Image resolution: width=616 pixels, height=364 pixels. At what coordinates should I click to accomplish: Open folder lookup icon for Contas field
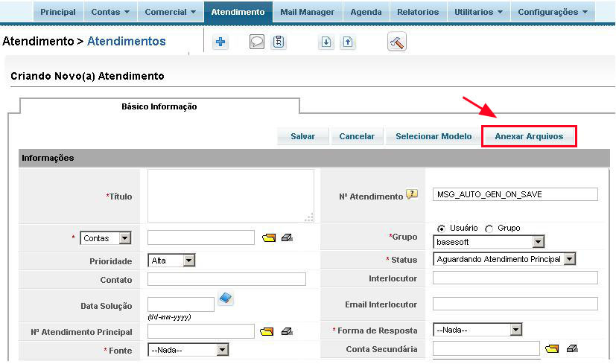[269, 238]
